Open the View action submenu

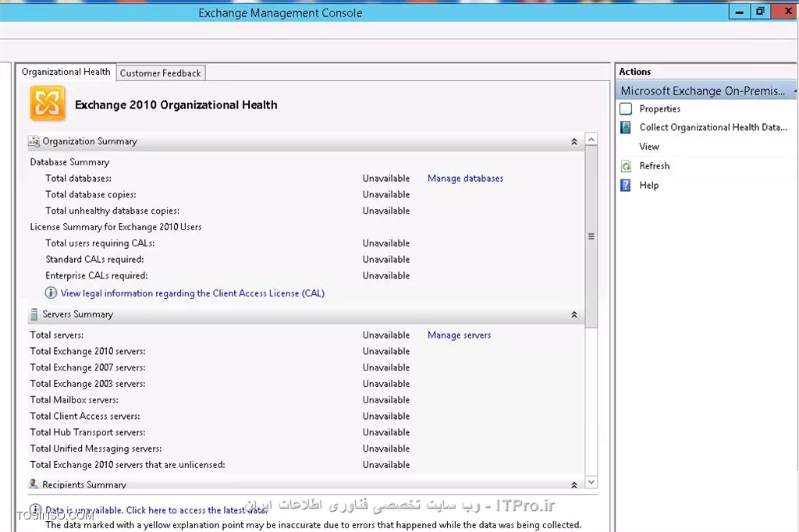point(649,147)
